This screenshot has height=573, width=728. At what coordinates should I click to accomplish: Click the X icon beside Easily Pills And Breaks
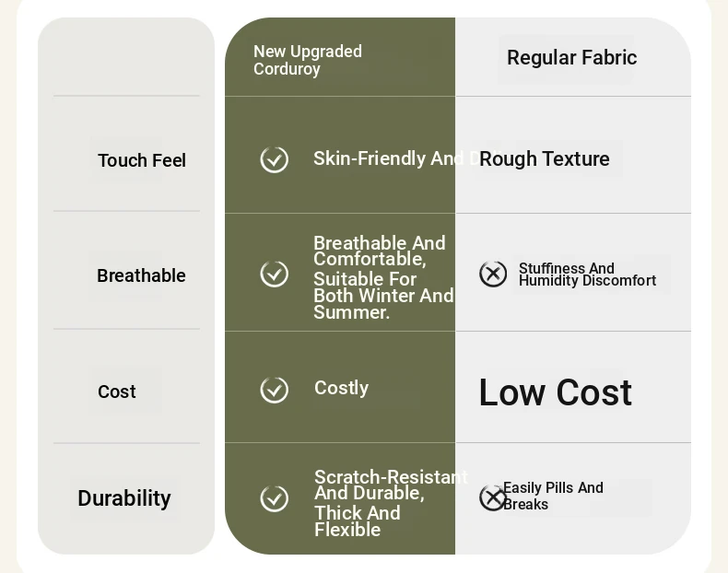(x=492, y=497)
